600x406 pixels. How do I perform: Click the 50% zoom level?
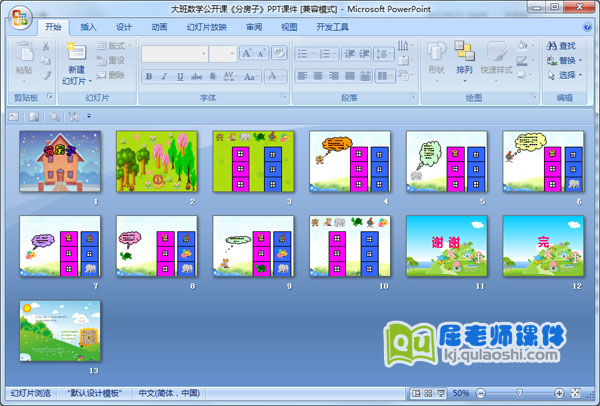click(461, 393)
